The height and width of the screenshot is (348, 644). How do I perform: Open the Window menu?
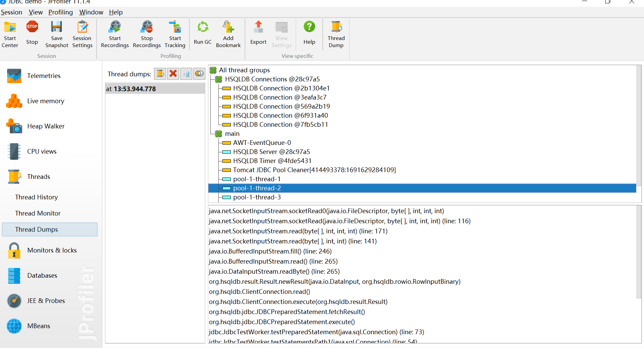pos(91,12)
